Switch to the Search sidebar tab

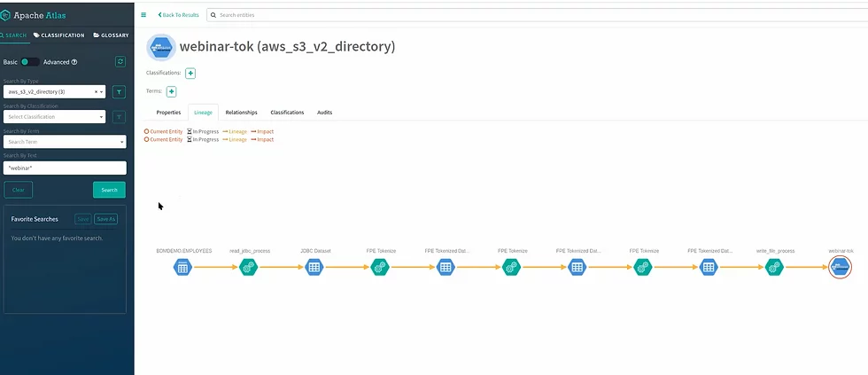coord(12,35)
